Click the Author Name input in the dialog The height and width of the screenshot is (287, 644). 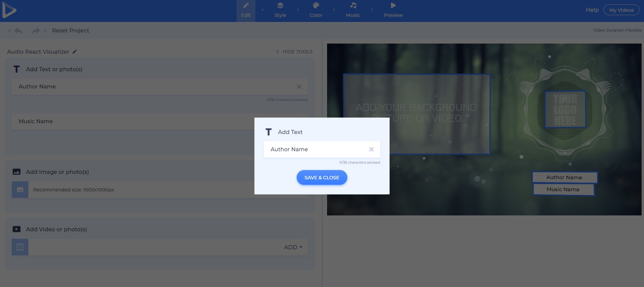coord(316,149)
